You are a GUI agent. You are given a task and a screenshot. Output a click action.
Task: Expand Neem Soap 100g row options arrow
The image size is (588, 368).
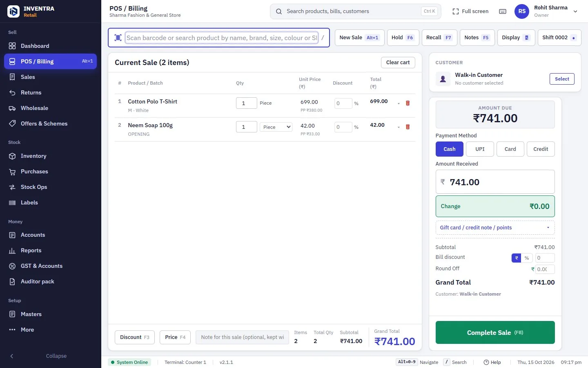399,127
